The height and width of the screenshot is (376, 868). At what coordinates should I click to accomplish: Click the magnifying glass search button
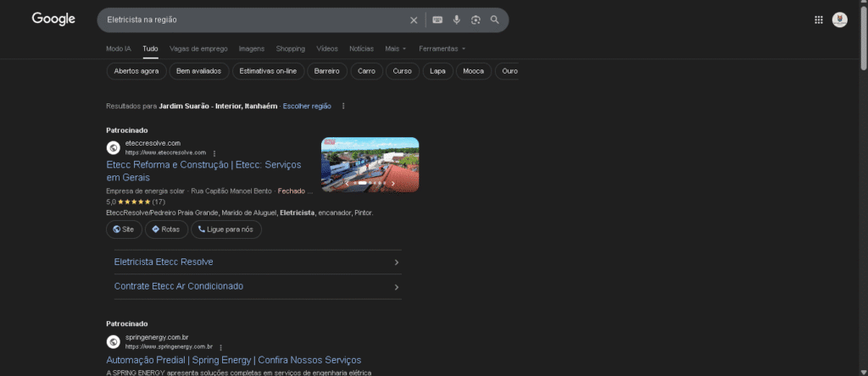[x=495, y=19]
